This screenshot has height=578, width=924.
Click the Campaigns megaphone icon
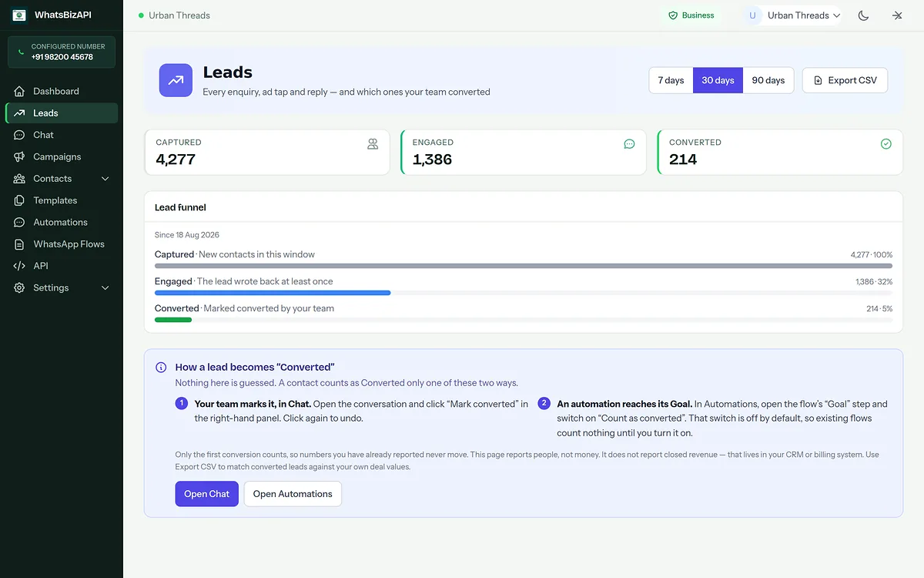(x=19, y=156)
